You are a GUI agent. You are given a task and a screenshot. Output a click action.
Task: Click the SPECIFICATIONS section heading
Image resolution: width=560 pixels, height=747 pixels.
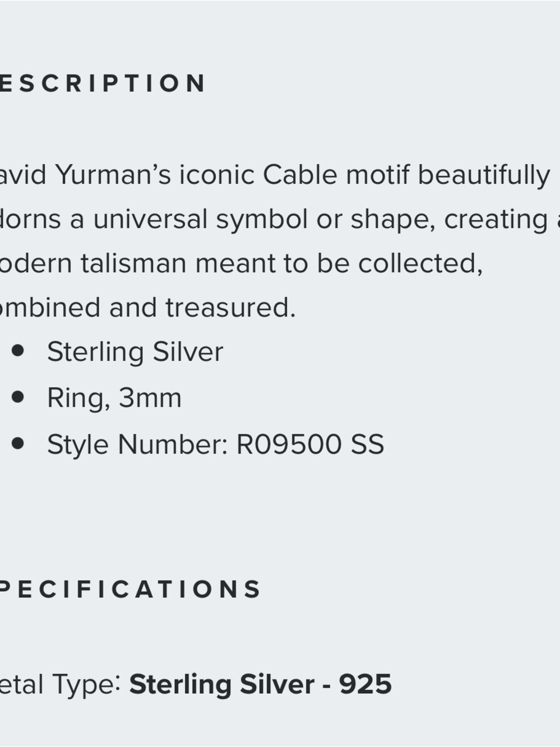coord(130,589)
